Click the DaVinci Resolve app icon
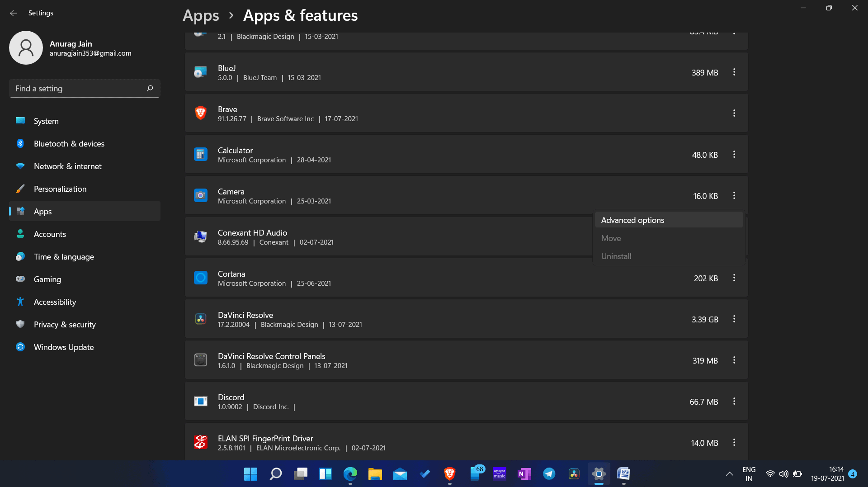Image resolution: width=868 pixels, height=487 pixels. (200, 319)
